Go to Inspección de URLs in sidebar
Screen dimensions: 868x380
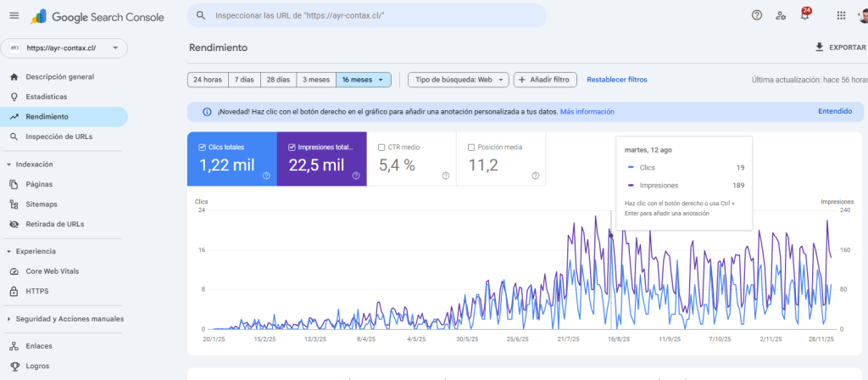coord(59,137)
